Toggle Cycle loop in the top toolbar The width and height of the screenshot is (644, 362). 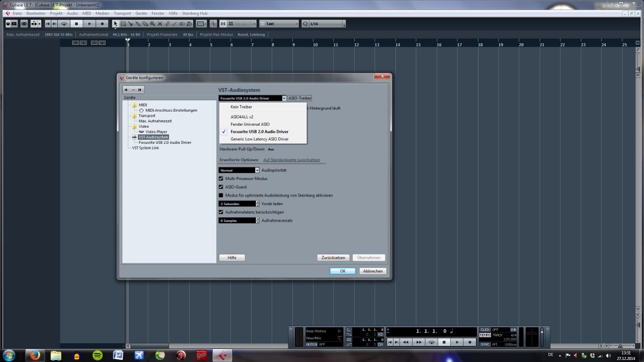click(x=64, y=24)
